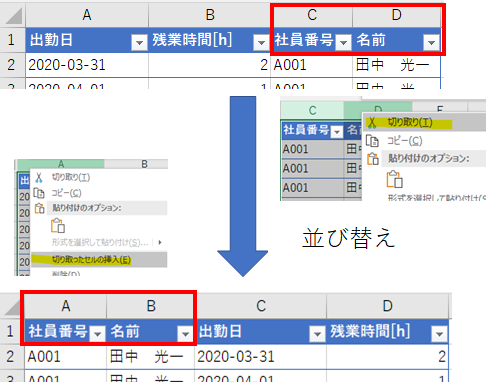Screen dimensions: 486x382
Task: Click cell C2 containing 2020-03-31
Action: click(261, 357)
